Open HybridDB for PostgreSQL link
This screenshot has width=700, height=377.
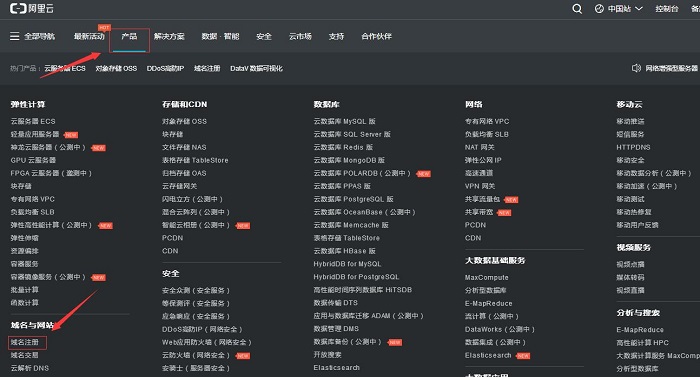click(x=356, y=277)
